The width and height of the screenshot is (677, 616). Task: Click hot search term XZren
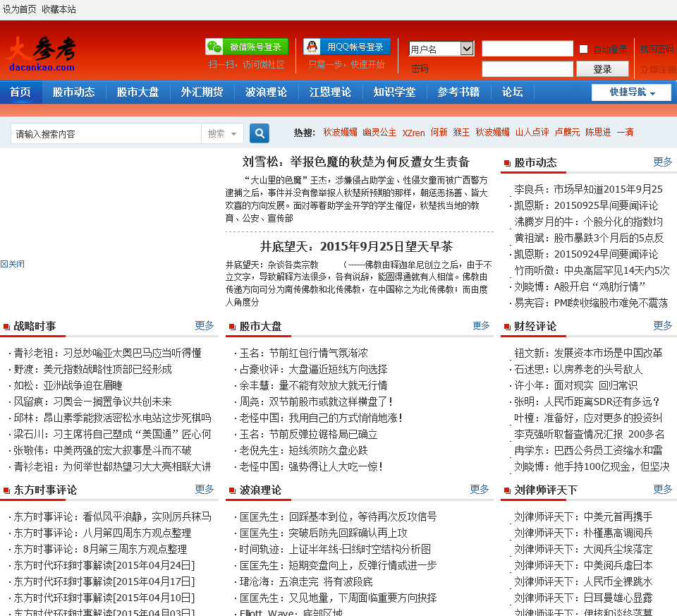[x=413, y=133]
